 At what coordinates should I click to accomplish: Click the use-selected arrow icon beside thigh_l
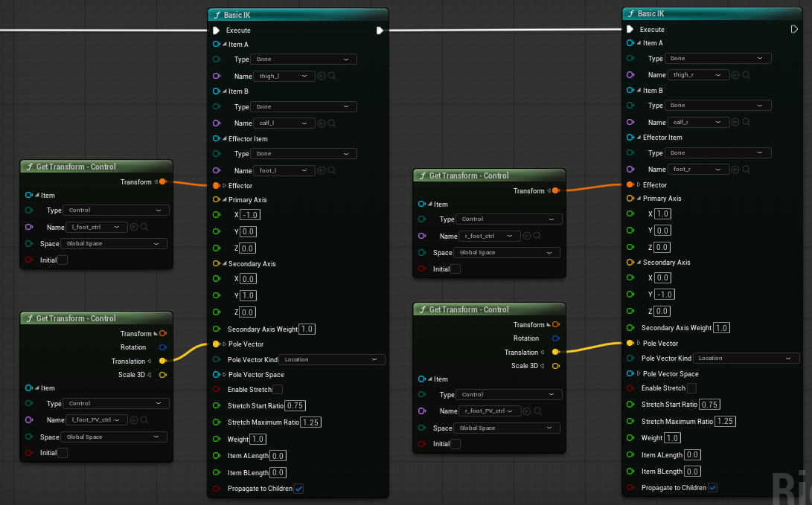tap(322, 76)
